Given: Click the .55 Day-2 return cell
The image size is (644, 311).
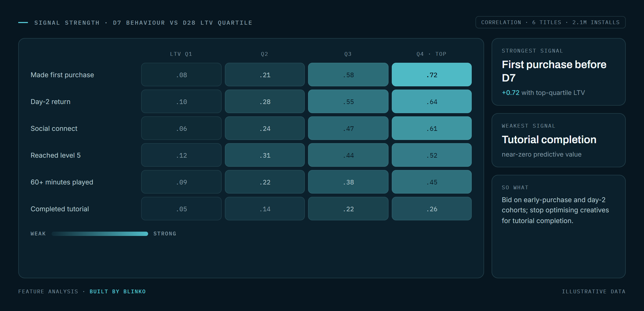Looking at the screenshot, I should pos(348,101).
